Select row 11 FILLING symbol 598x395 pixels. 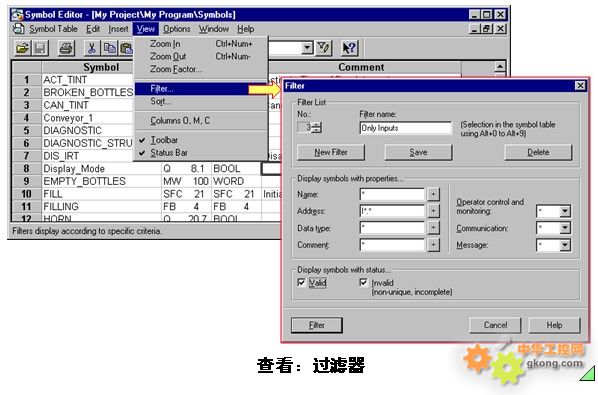[101, 206]
